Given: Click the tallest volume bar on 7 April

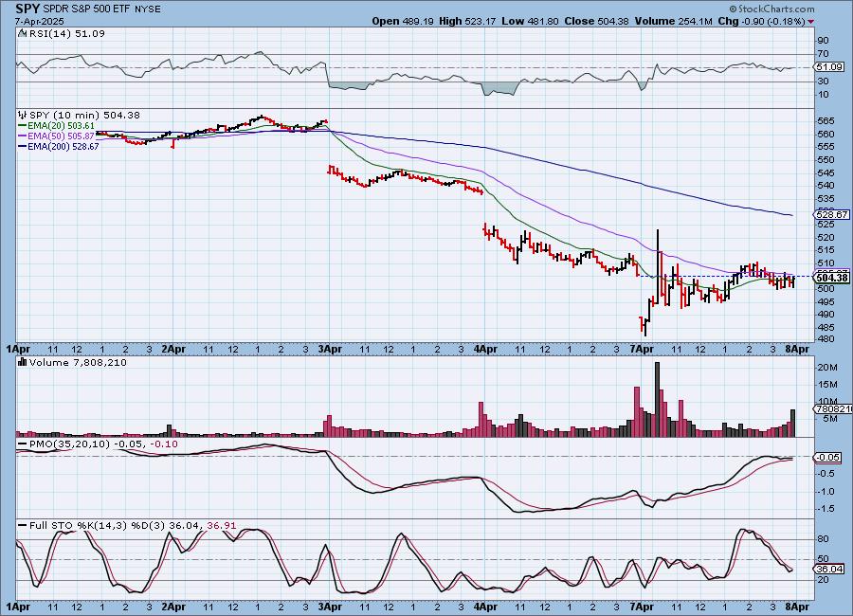Looking at the screenshot, I should 657,400.
